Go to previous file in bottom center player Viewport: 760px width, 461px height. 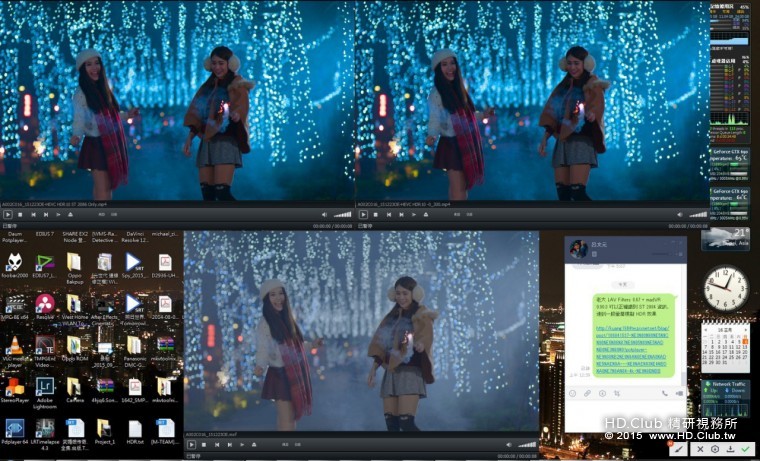point(217,445)
